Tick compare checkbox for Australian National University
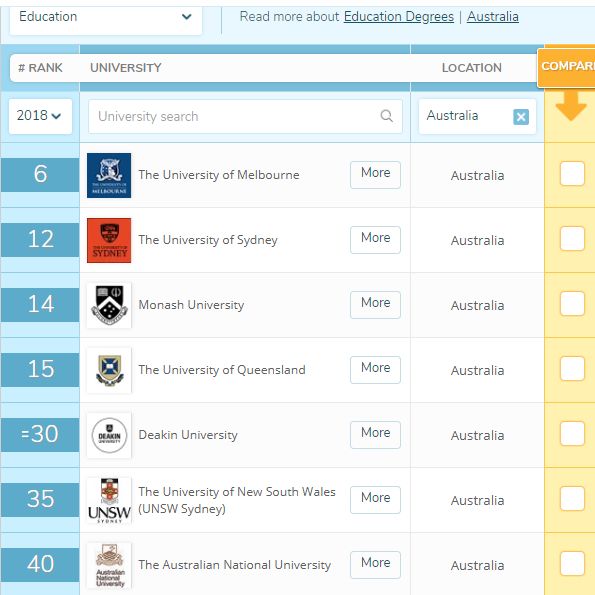The width and height of the screenshot is (595, 595). click(572, 563)
